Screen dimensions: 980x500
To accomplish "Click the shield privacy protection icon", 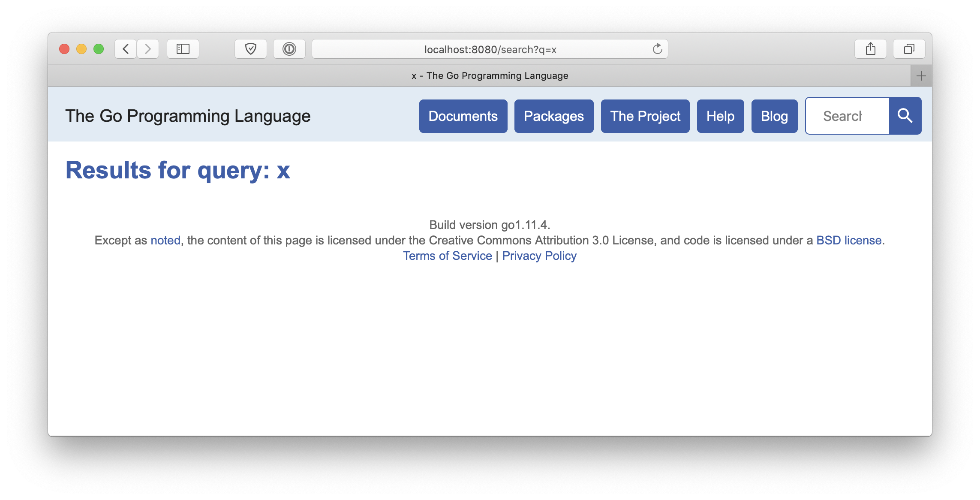I will [250, 48].
